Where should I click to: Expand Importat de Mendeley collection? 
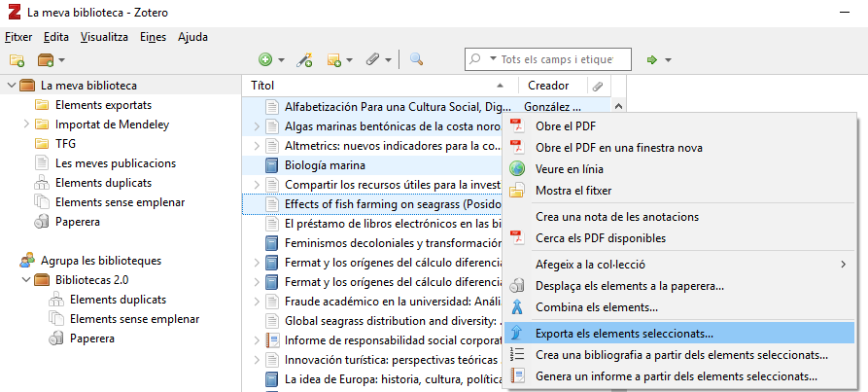click(x=25, y=125)
